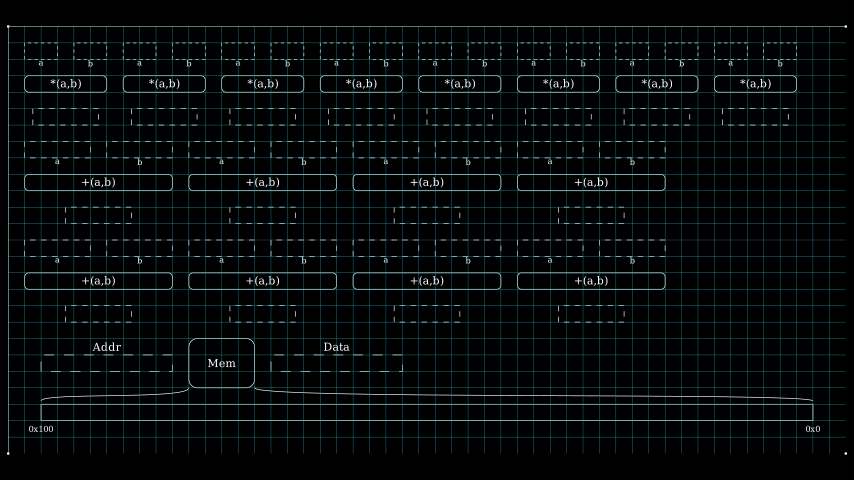854x480 pixels.
Task: Select the fifth *(a,b) multiplier from left
Action: tap(459, 84)
